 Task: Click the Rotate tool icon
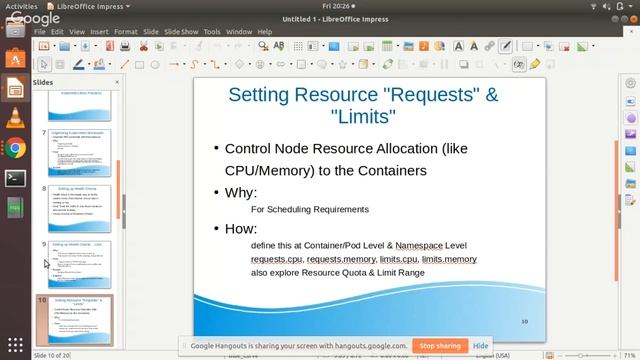[x=387, y=64]
